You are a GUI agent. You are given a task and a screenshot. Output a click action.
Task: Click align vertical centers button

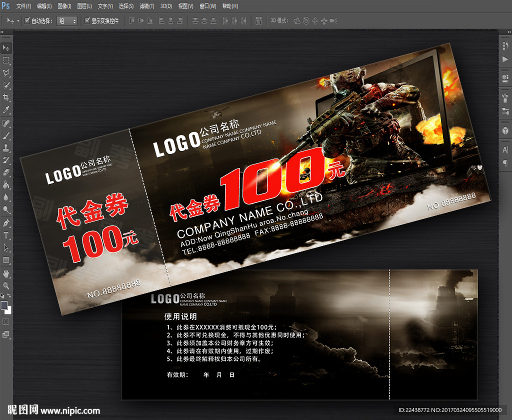tap(140, 21)
